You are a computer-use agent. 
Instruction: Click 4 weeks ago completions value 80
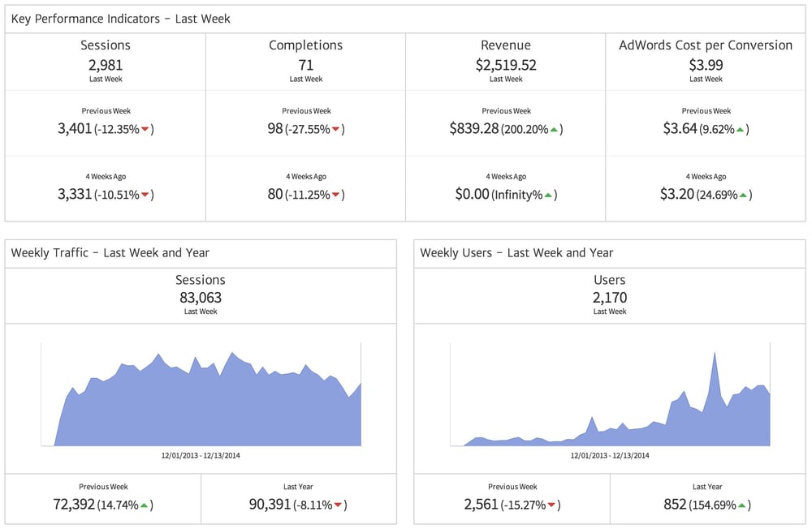(275, 194)
